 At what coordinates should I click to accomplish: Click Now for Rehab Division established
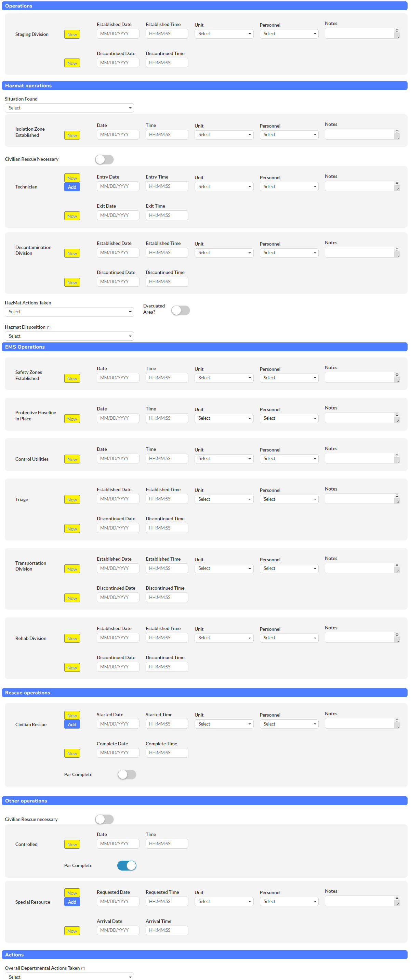[72, 638]
